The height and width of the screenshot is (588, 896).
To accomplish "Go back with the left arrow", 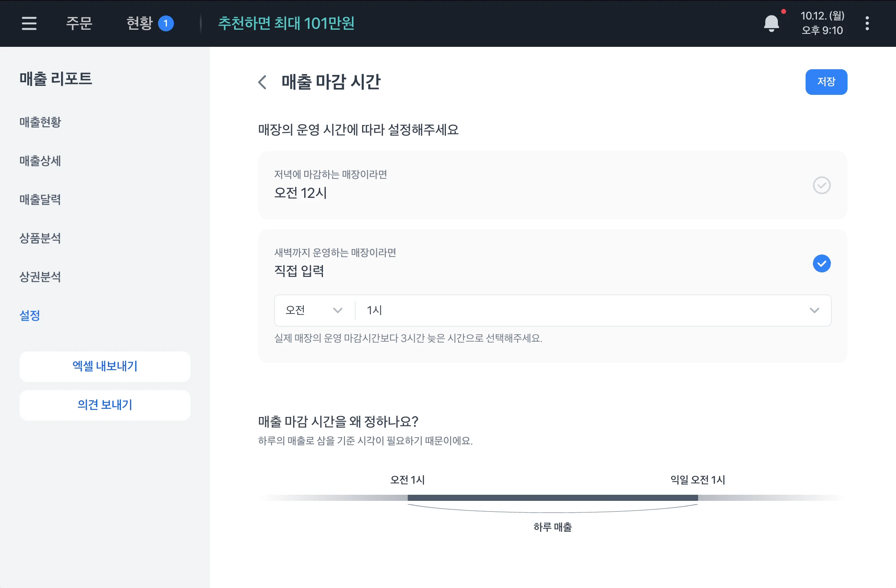I will (x=263, y=82).
